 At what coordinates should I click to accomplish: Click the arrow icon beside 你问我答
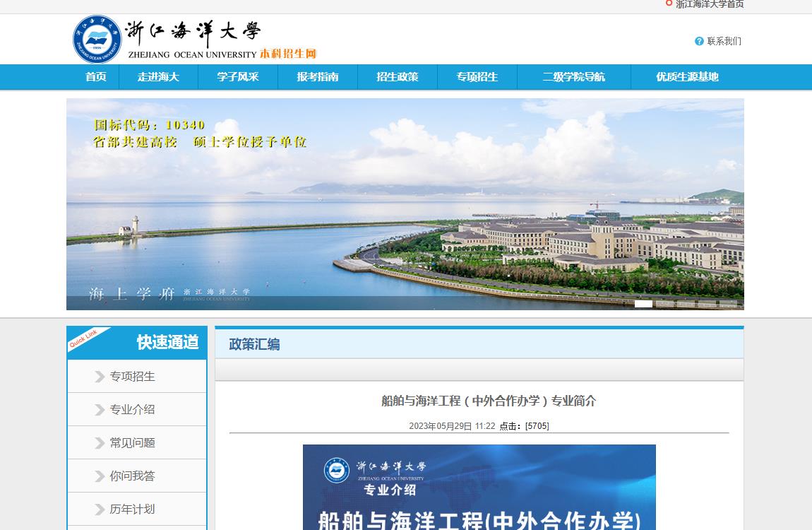tap(100, 476)
